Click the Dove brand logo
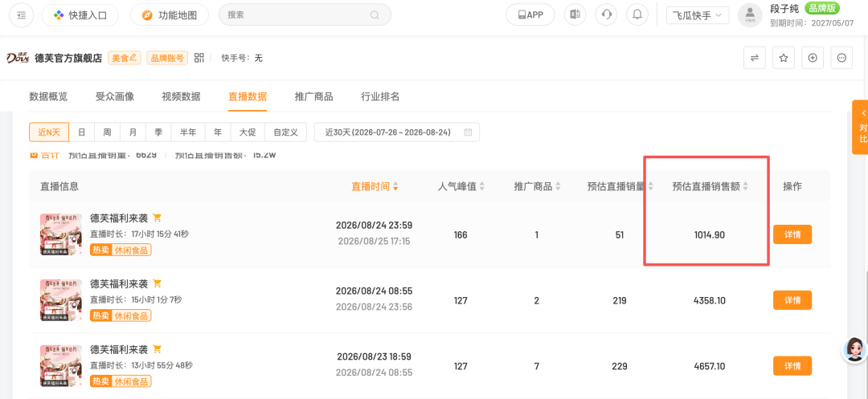Viewport: 868px width, 399px height. 18,58
